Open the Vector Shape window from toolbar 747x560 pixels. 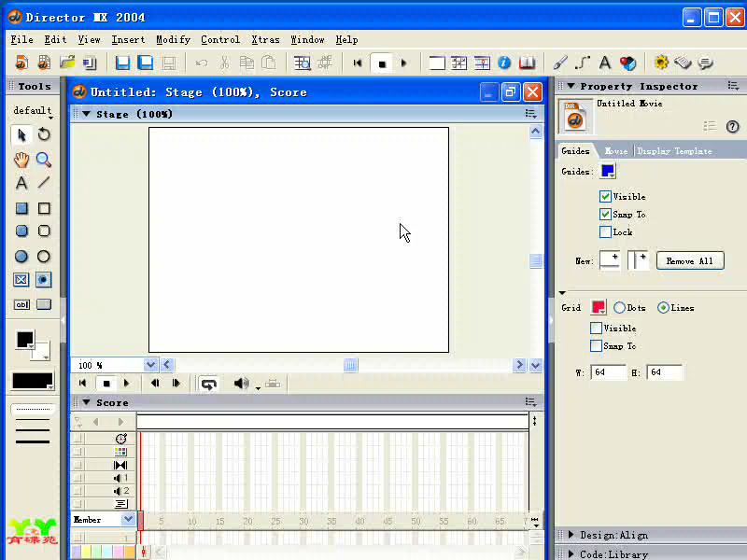(583, 63)
